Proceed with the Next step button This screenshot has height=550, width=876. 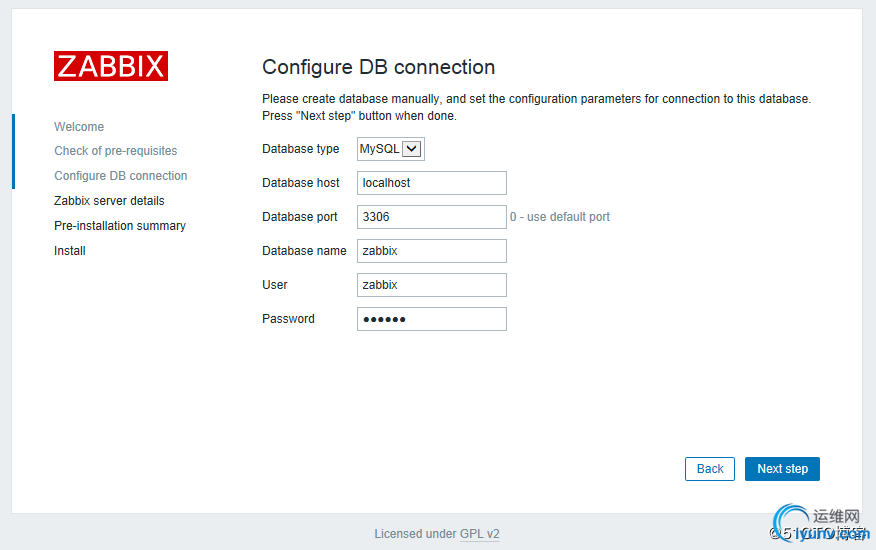tap(782, 469)
